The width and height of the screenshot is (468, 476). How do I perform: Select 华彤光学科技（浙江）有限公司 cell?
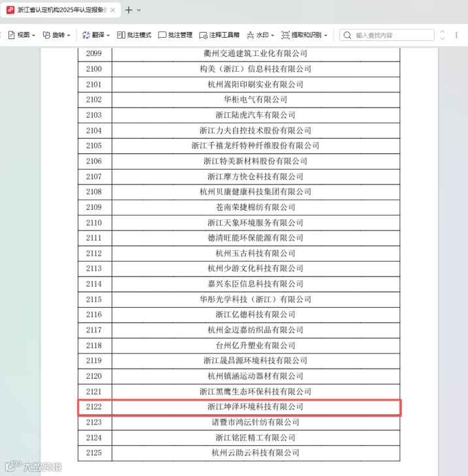pyautogui.click(x=256, y=300)
